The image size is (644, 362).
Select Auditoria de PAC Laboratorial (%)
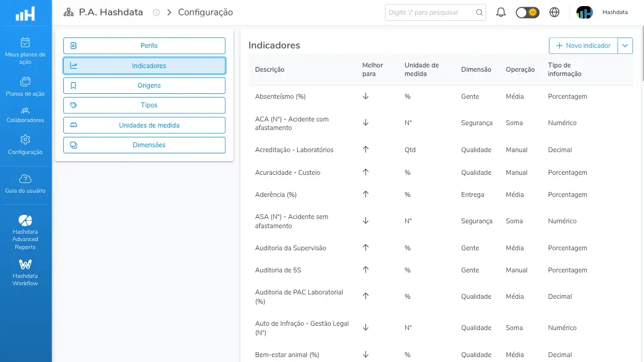(x=441, y=296)
